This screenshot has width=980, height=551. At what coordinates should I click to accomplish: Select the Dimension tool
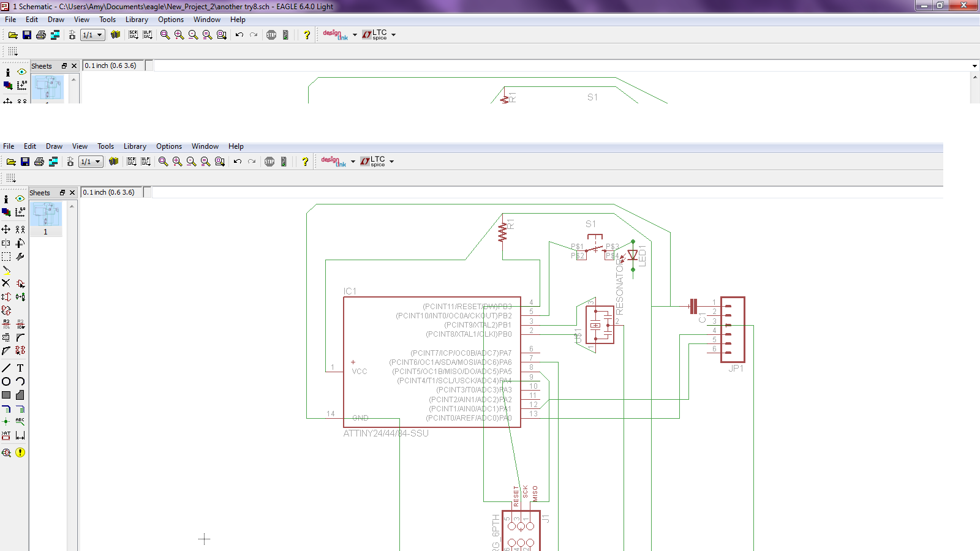(20, 435)
